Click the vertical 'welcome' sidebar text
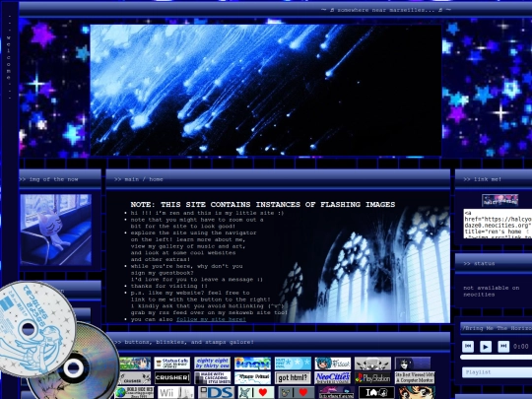 pyautogui.click(x=9, y=58)
